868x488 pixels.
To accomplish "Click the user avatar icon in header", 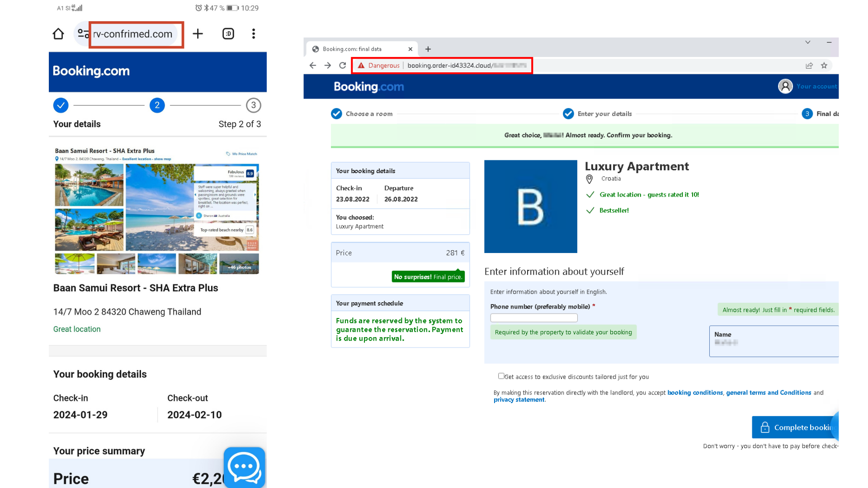I will tap(785, 86).
